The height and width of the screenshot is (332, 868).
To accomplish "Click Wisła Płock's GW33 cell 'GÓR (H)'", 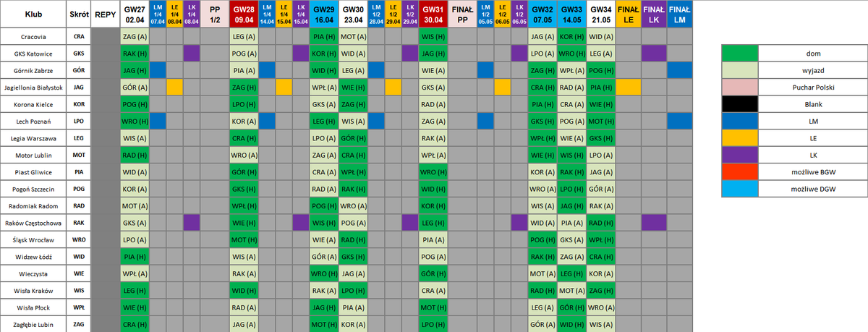I will [x=571, y=307].
